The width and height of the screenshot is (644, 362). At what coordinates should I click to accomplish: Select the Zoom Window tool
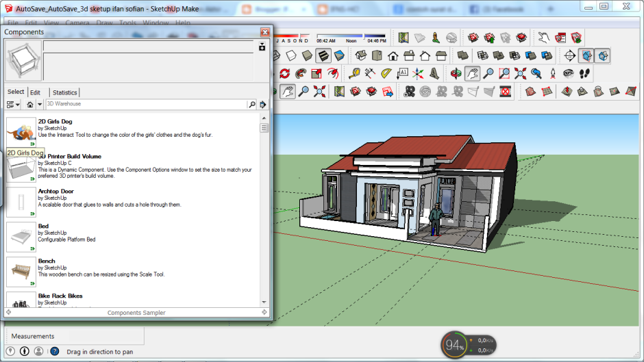[504, 73]
